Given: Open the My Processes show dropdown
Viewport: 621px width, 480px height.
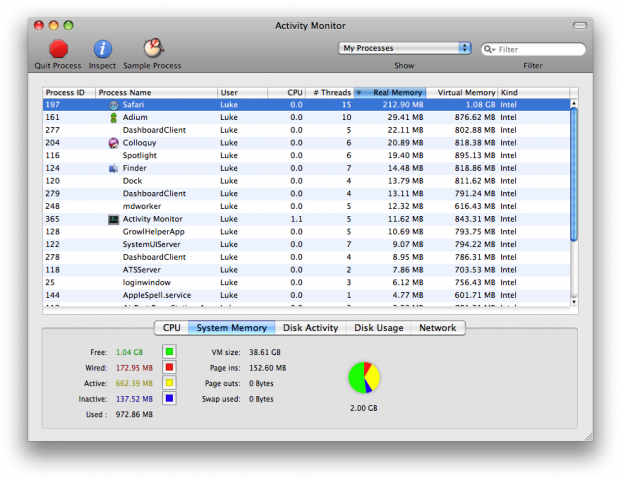Looking at the screenshot, I should pyautogui.click(x=404, y=48).
